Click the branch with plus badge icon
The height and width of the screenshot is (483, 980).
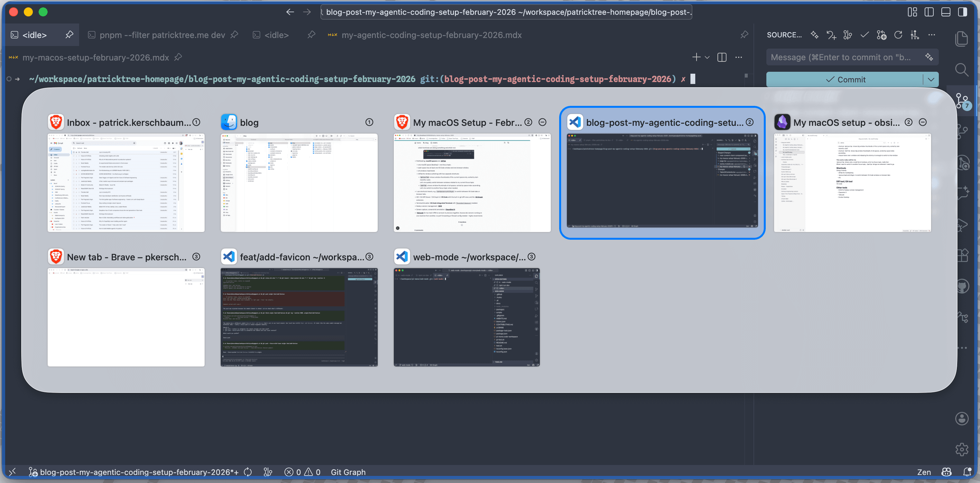pos(882,35)
